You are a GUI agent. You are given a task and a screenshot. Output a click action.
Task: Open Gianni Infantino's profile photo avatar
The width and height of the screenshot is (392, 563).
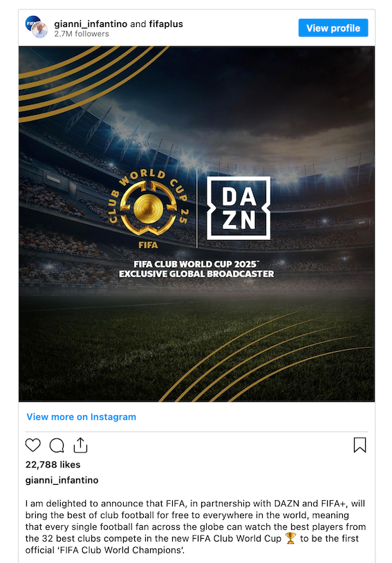coord(40,30)
